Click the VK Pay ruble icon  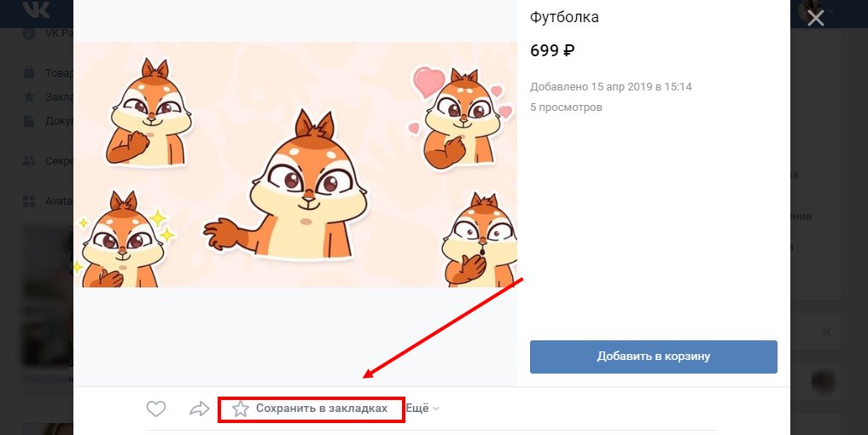click(30, 34)
